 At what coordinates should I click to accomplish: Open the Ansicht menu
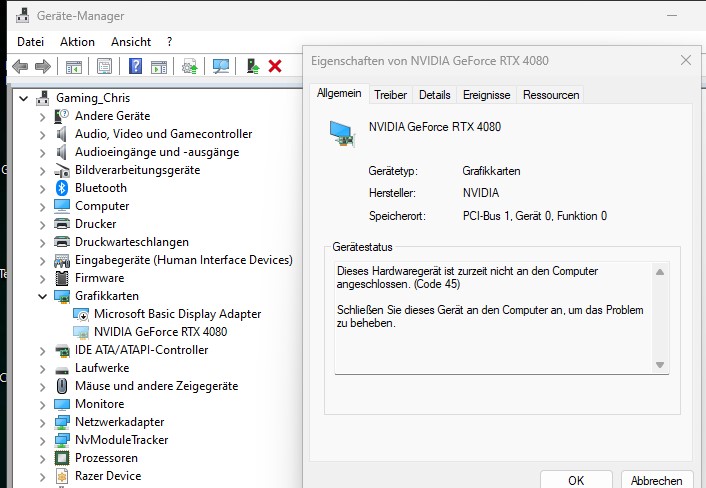pyautogui.click(x=131, y=42)
